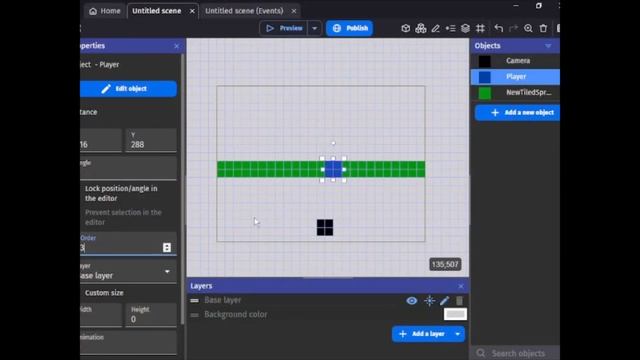
Task: Click the Add a layer button
Action: pyautogui.click(x=422, y=334)
